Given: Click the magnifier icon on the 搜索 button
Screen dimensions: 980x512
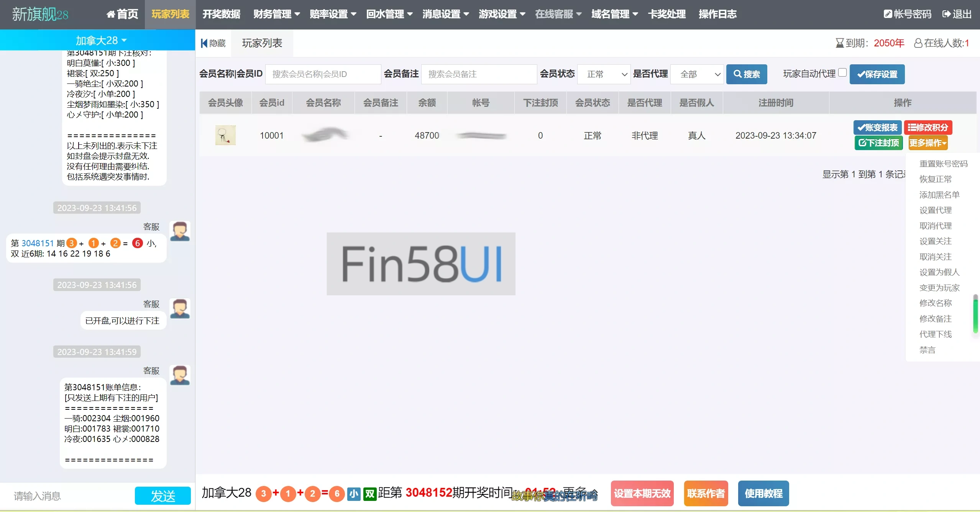Looking at the screenshot, I should click(x=737, y=74).
